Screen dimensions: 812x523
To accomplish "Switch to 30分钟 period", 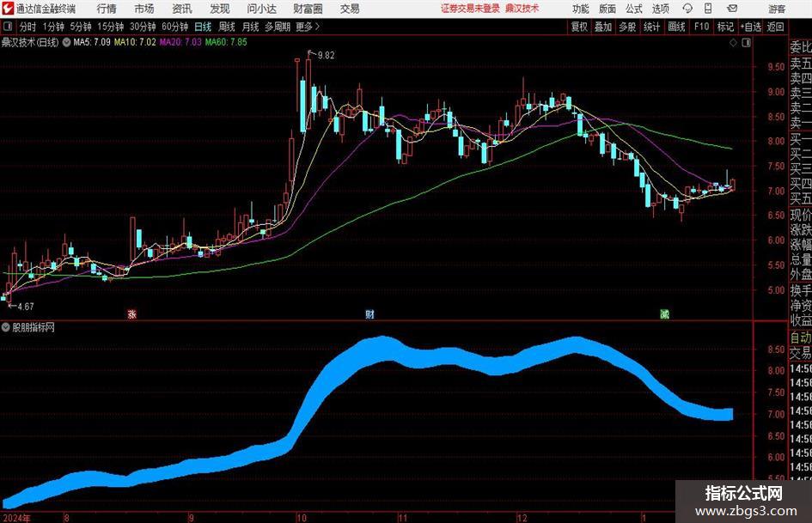I will 143,27.
